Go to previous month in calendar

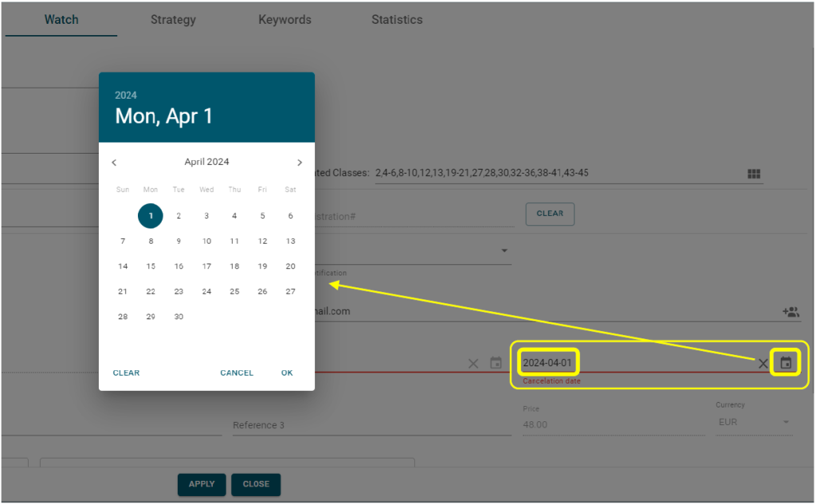(x=114, y=162)
